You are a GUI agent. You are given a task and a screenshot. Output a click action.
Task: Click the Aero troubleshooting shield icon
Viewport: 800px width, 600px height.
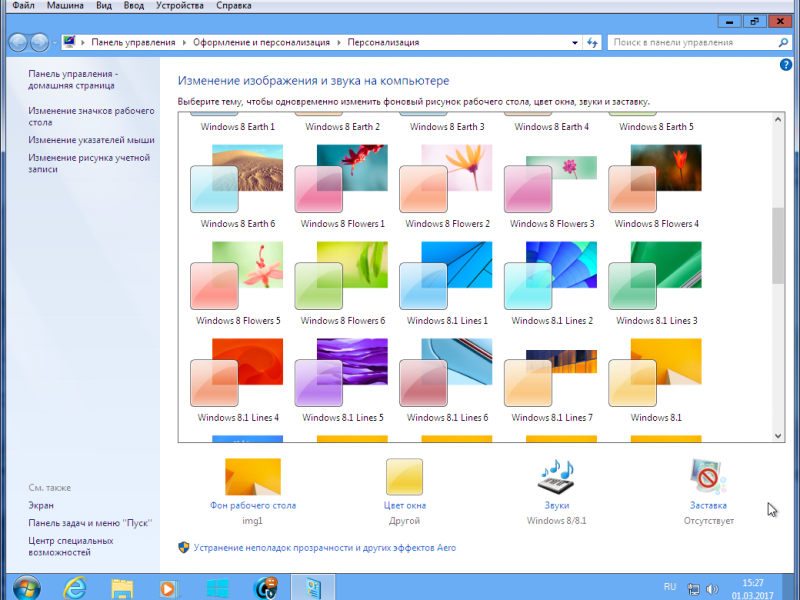point(184,547)
